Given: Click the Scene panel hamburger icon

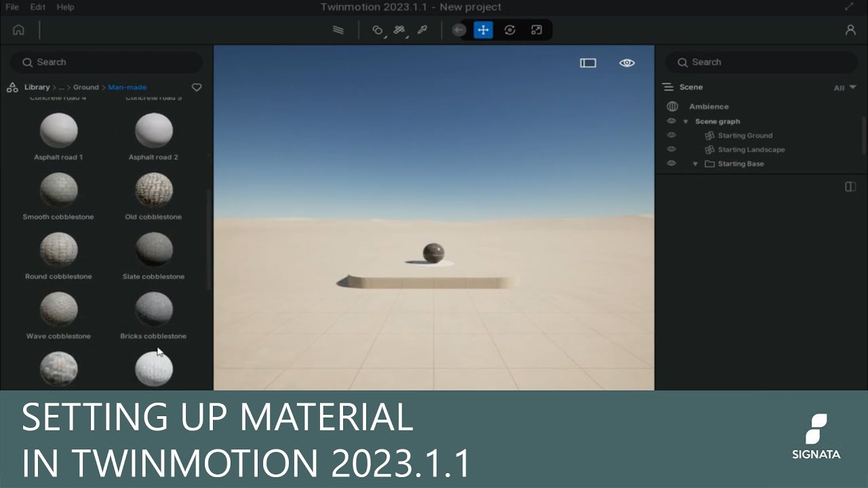Looking at the screenshot, I should point(668,87).
